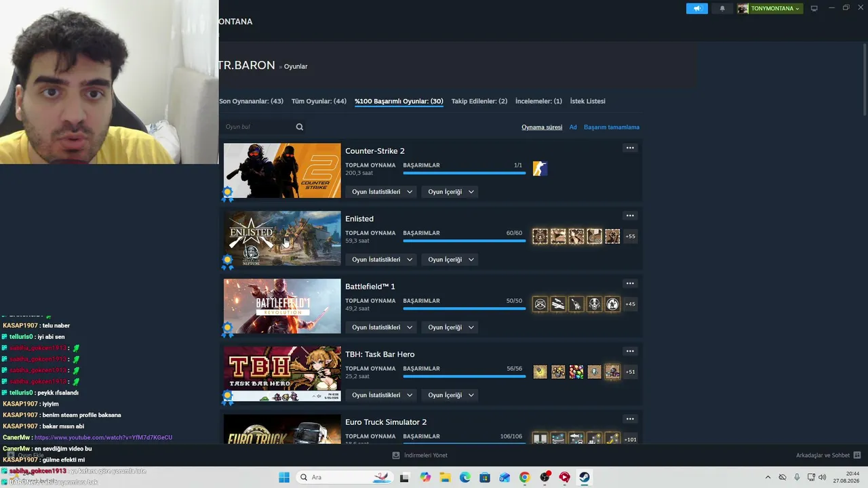
Task: Open the Battlefield 1 title link
Action: pos(370,286)
